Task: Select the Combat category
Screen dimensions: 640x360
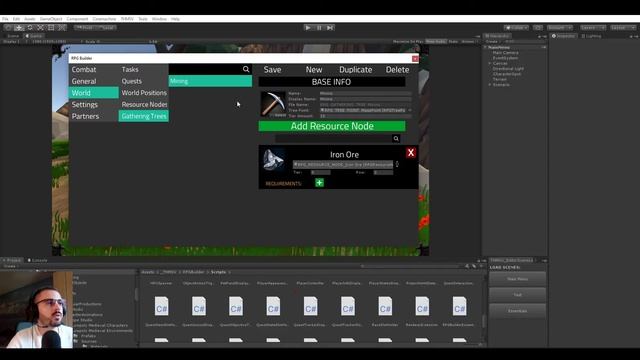Action: click(93, 69)
